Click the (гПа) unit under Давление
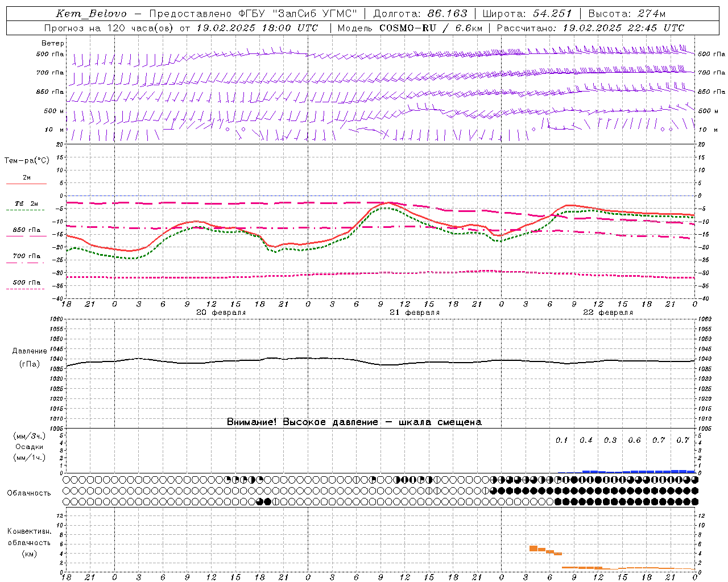This screenshot has width=728, height=582. (x=30, y=364)
